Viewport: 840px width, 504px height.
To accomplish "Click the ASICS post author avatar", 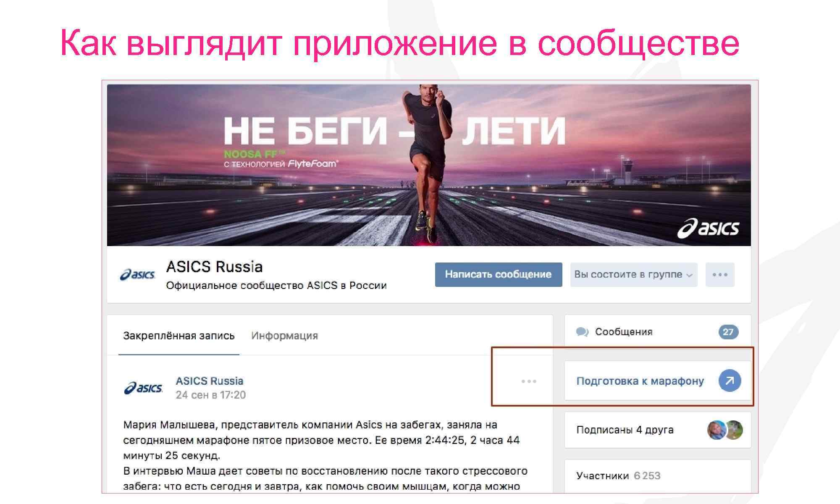I will [143, 388].
